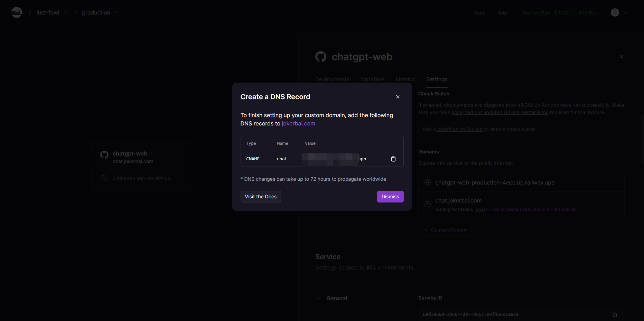
Task: Click the deployment success check icon
Action: (x=104, y=178)
